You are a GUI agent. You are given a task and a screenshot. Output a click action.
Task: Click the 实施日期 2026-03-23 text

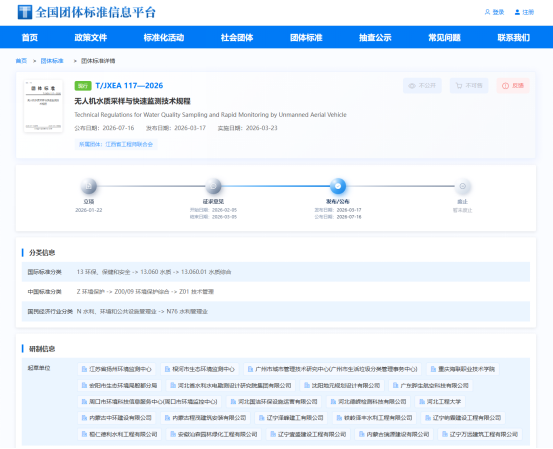[248, 128]
